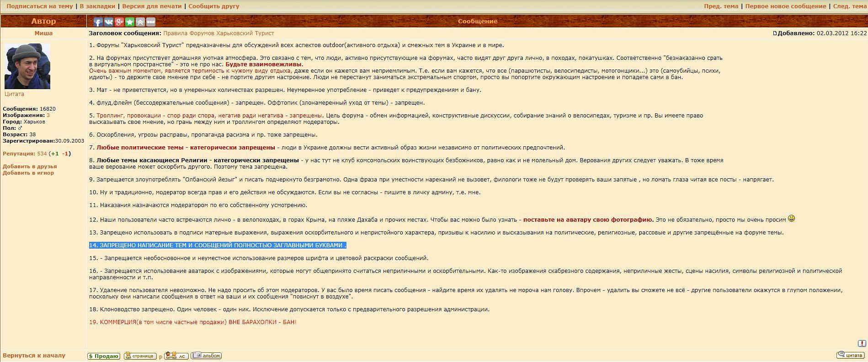Click Добавить в друзья link
Screen dimensions: 868x362
[30, 166]
